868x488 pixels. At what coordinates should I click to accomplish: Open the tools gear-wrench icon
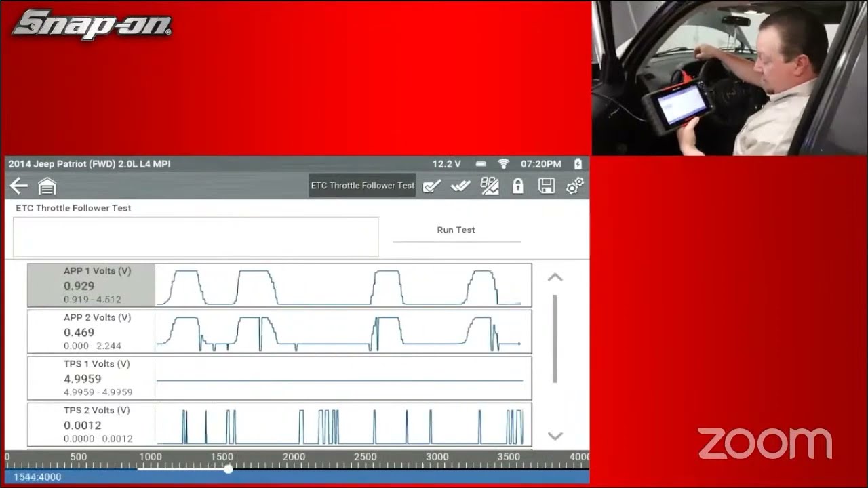pos(575,186)
